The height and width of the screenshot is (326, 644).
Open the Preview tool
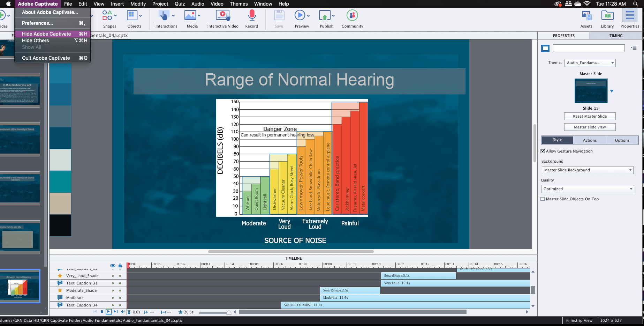[x=300, y=16]
